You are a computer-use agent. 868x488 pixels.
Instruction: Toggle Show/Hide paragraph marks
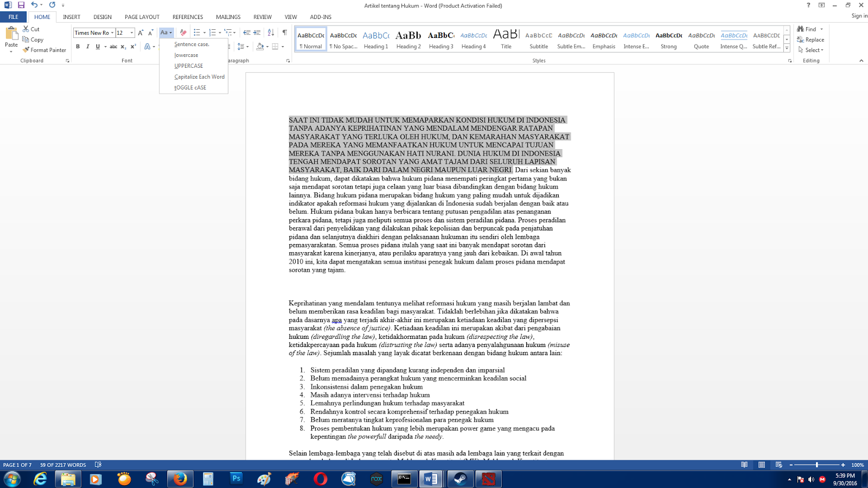[285, 33]
